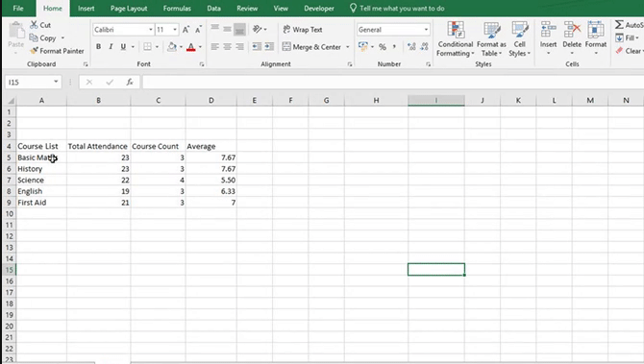Screen dimensions: 644x364
Task: Open Merge & Center dropdown arrow
Action: 347,47
